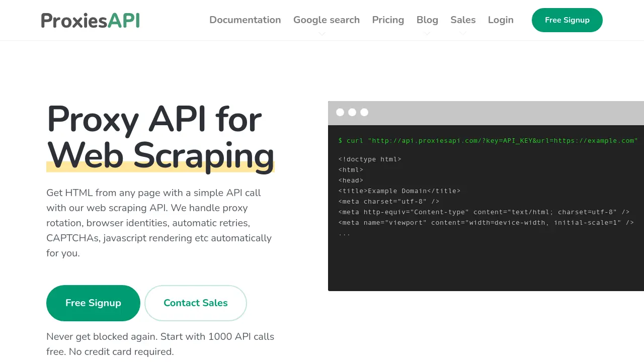This screenshot has height=362, width=644.
Task: Click the "<head>" code line
Action: [x=351, y=180]
